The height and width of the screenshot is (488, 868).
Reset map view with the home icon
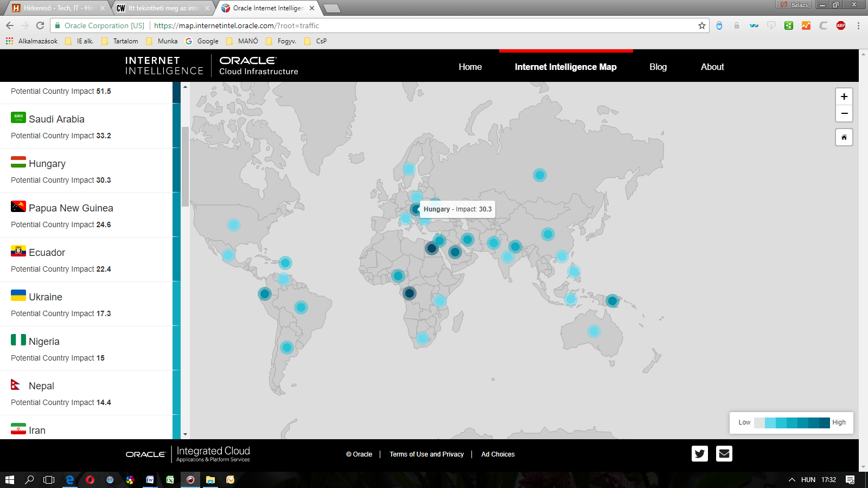pyautogui.click(x=844, y=137)
